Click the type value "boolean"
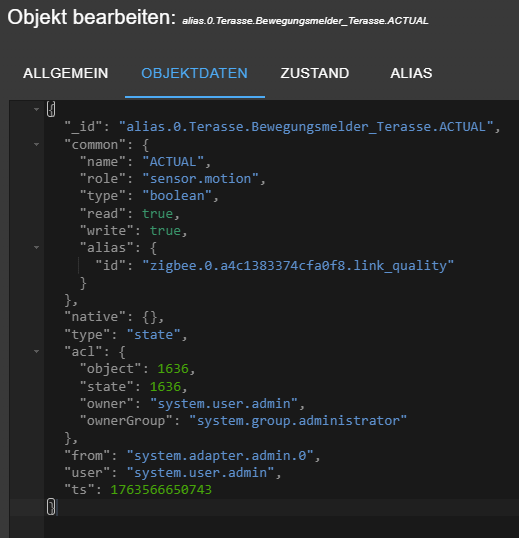The width and height of the screenshot is (519, 538). (177, 196)
